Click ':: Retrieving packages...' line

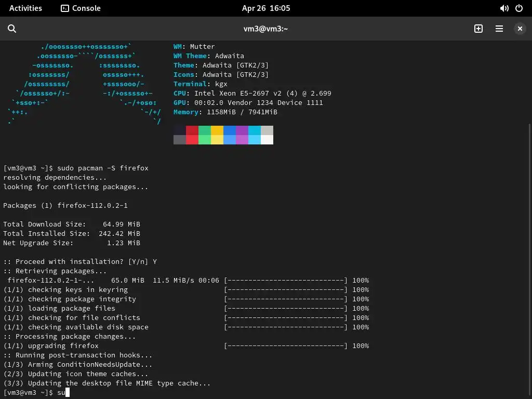point(55,271)
